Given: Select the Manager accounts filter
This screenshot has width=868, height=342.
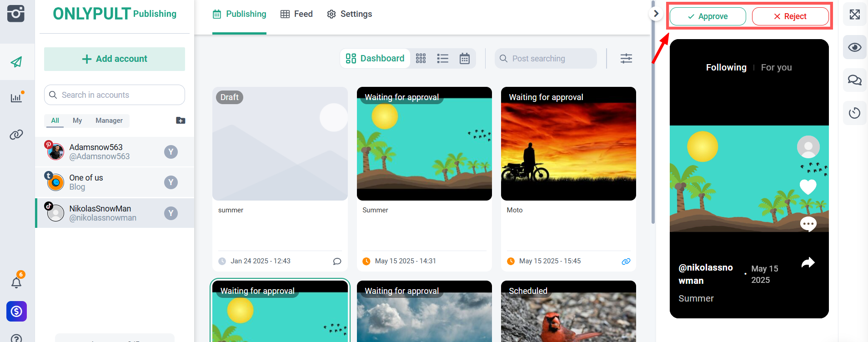Looking at the screenshot, I should [109, 121].
